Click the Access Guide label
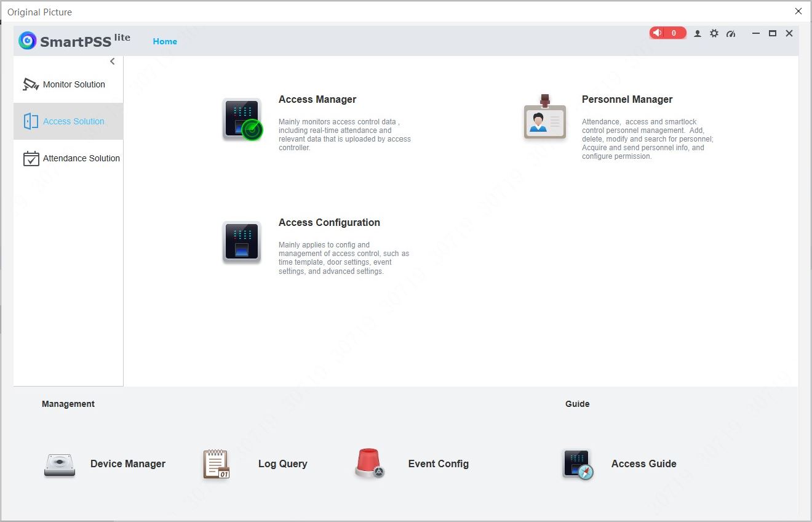The width and height of the screenshot is (812, 522). 644,464
